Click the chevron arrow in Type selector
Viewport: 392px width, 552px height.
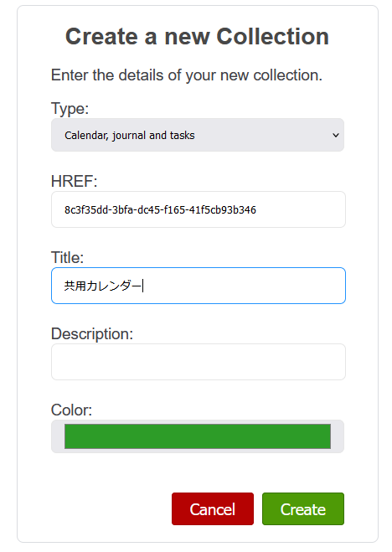[x=336, y=135]
